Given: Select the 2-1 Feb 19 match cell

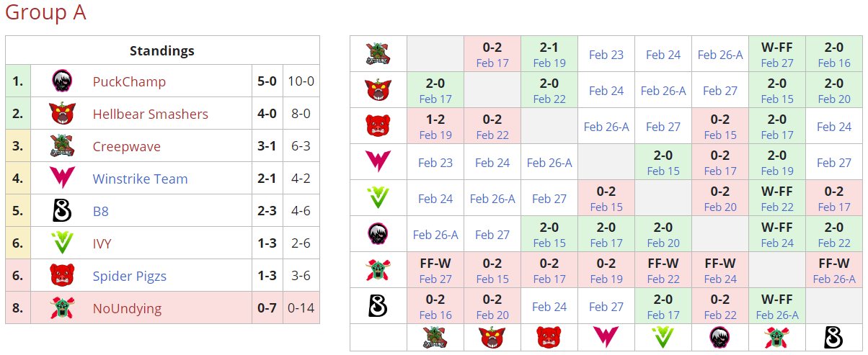Looking at the screenshot, I should tap(549, 54).
